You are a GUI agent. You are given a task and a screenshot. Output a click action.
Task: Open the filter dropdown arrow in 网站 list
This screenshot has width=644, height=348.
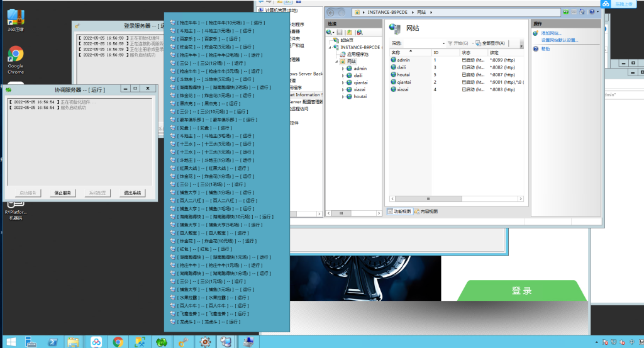tap(443, 43)
